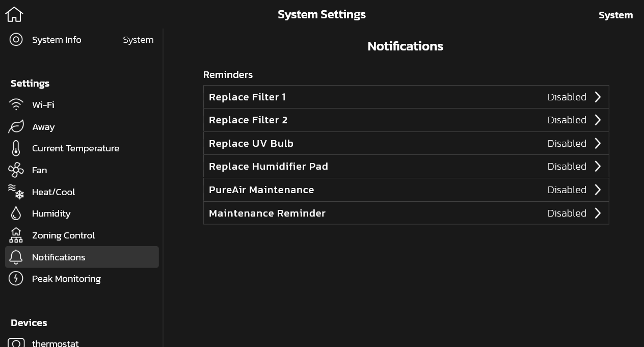Open the PureAir Maintenance reminder
Screen dimensions: 644x347
[406, 190]
